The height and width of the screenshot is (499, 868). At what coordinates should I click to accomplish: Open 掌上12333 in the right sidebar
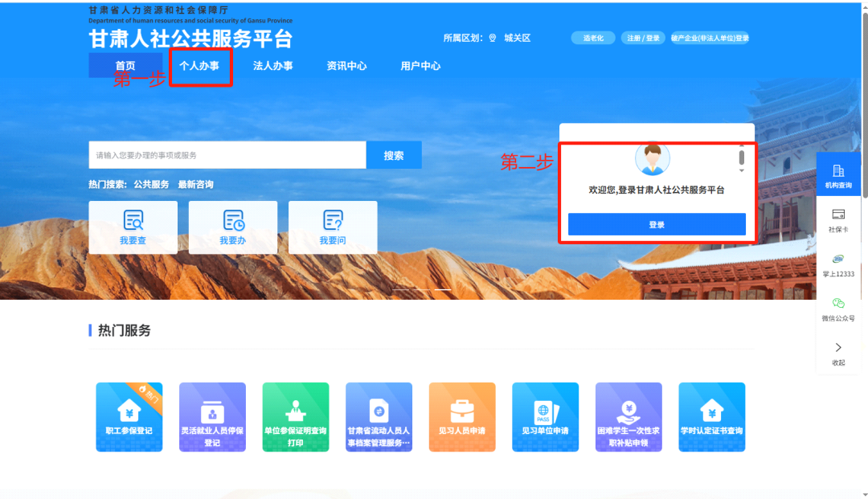[x=838, y=264]
